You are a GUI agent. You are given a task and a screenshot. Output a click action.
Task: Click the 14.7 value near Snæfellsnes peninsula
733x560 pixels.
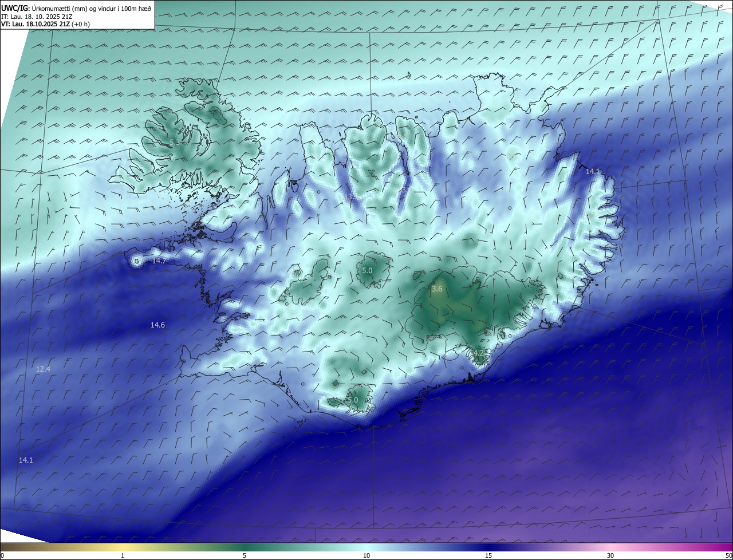[x=159, y=261]
